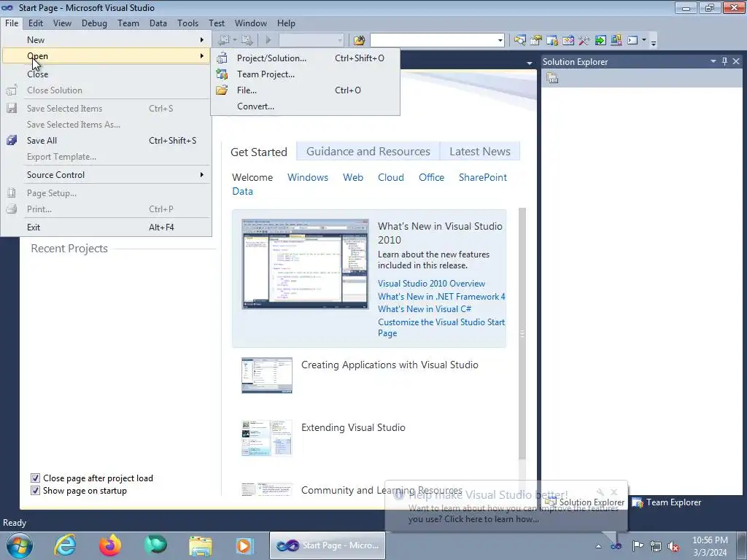747x560 pixels.
Task: Open What's New in Visual C# link
Action: [425, 309]
